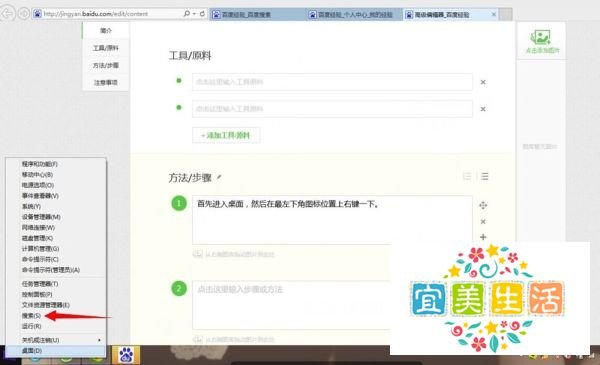This screenshot has width=600, height=365.
Task: Switch to the 百度经验_个人中心 tab
Action: pos(355,15)
